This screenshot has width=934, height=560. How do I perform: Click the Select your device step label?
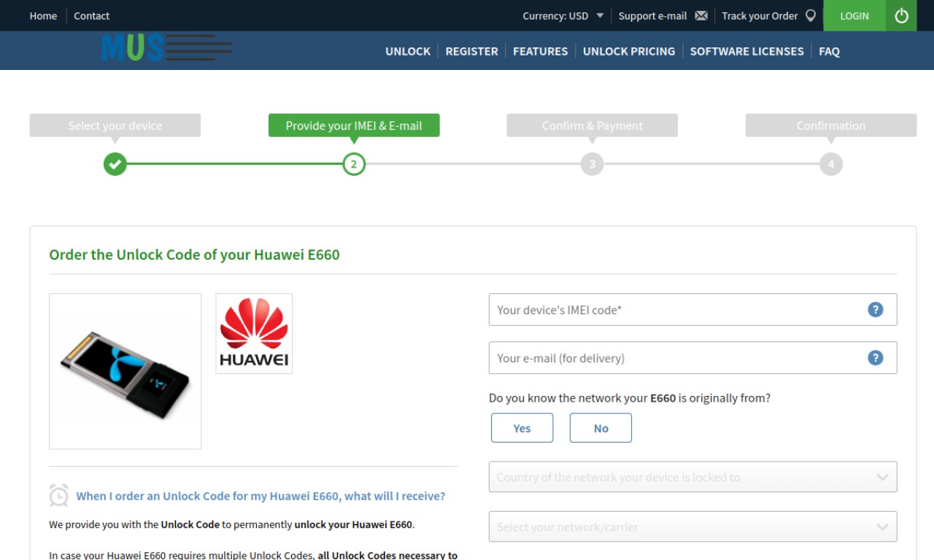(x=115, y=125)
